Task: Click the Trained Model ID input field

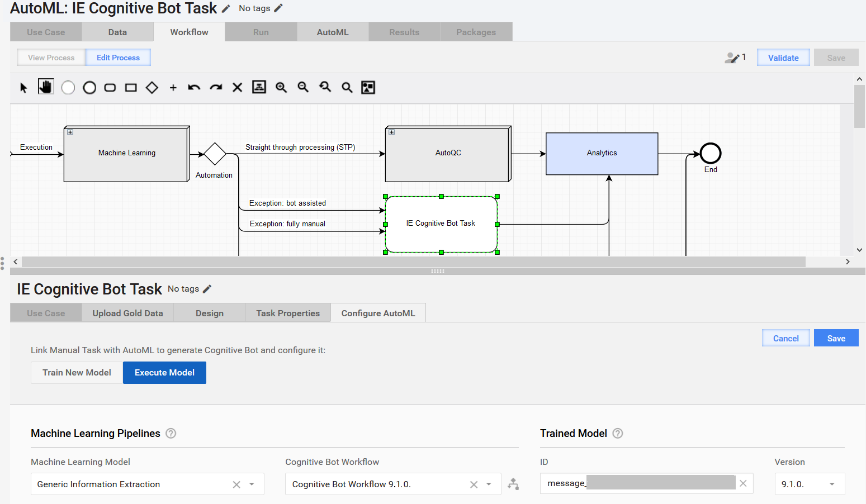Action: click(x=646, y=483)
